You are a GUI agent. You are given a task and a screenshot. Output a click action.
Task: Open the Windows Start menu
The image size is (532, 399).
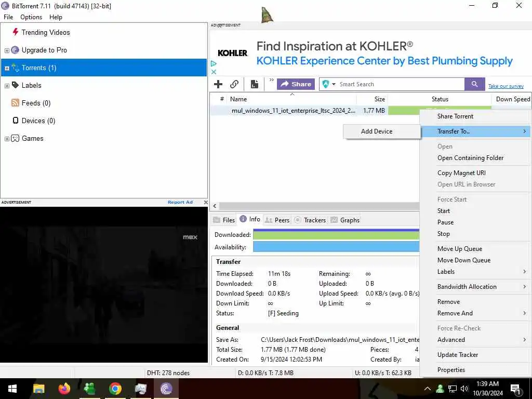pyautogui.click(x=12, y=389)
